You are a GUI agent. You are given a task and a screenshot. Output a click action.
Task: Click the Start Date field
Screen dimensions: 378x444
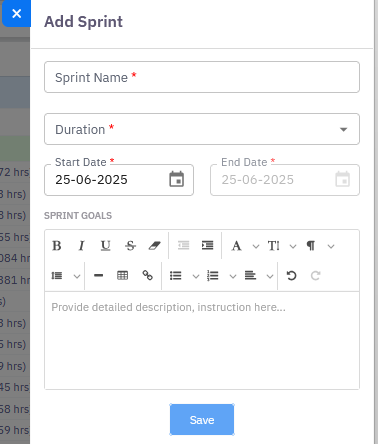click(x=119, y=180)
